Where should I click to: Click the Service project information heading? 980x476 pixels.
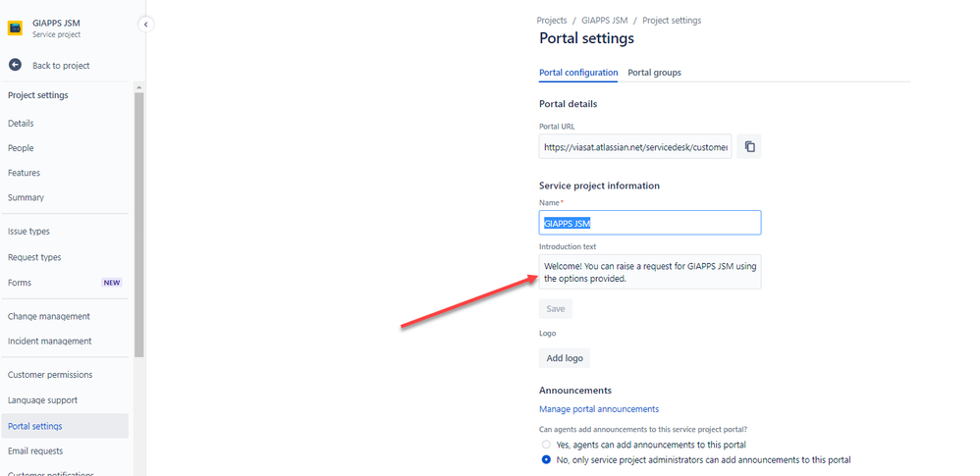pyautogui.click(x=599, y=185)
